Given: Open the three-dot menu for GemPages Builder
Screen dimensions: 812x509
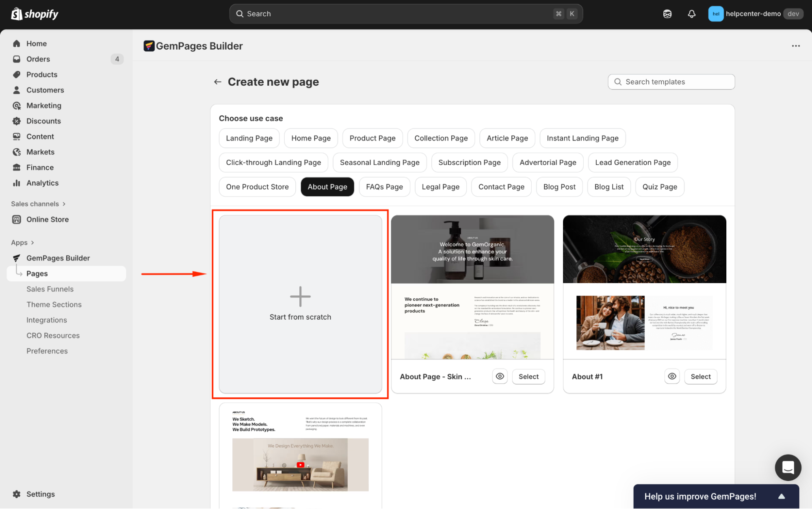Looking at the screenshot, I should 796,46.
